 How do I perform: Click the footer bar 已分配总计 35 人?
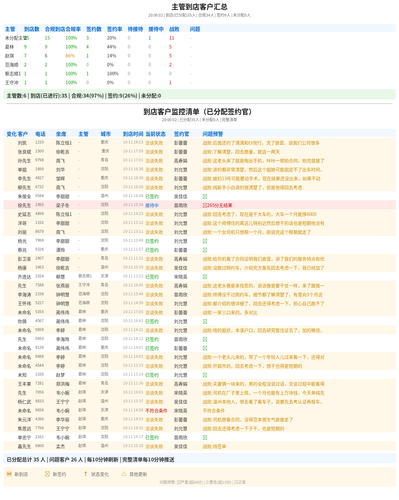[x=199, y=459]
